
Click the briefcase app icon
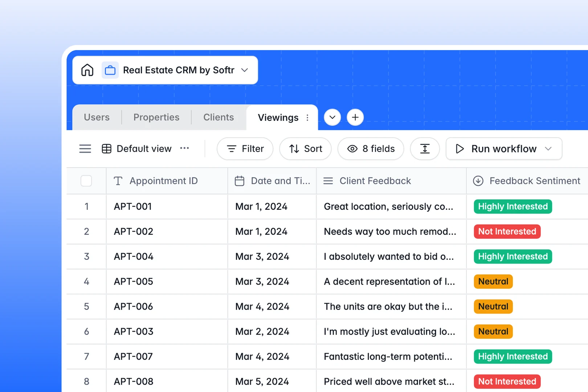(110, 70)
